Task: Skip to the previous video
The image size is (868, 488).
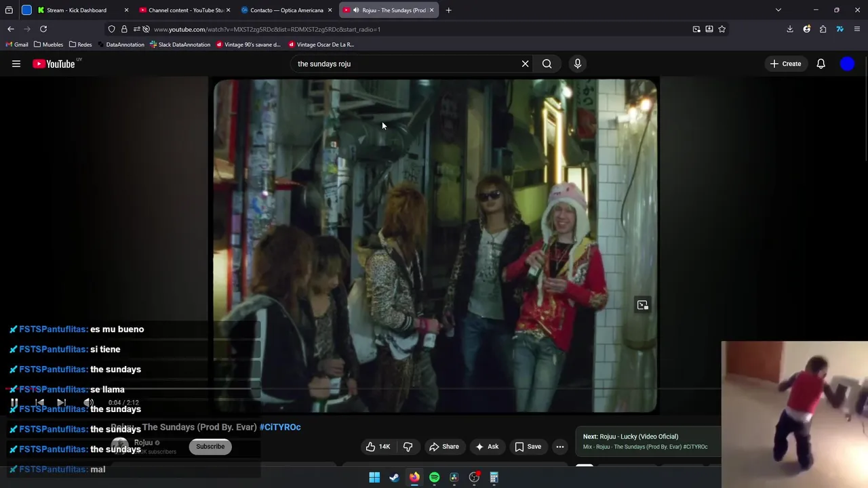Action: (39, 403)
